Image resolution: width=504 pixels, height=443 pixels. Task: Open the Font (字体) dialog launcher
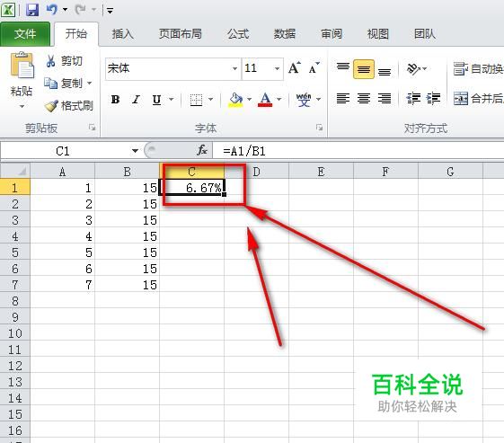[319, 128]
